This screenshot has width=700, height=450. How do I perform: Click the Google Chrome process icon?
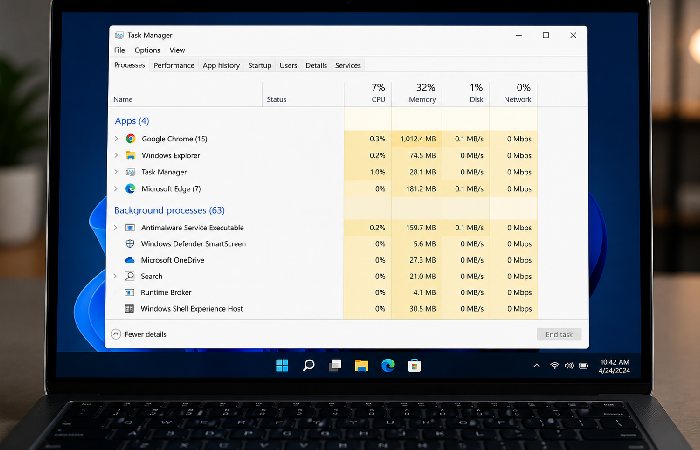coord(130,138)
